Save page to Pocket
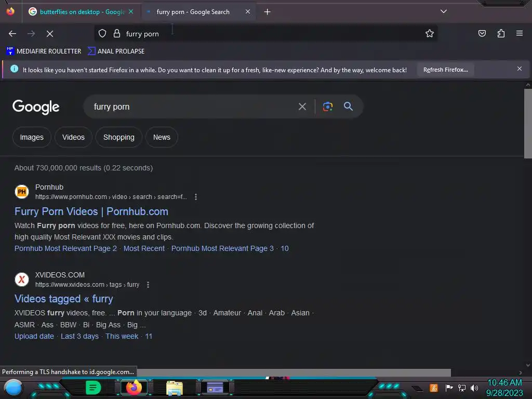The height and width of the screenshot is (399, 532). pos(482,33)
